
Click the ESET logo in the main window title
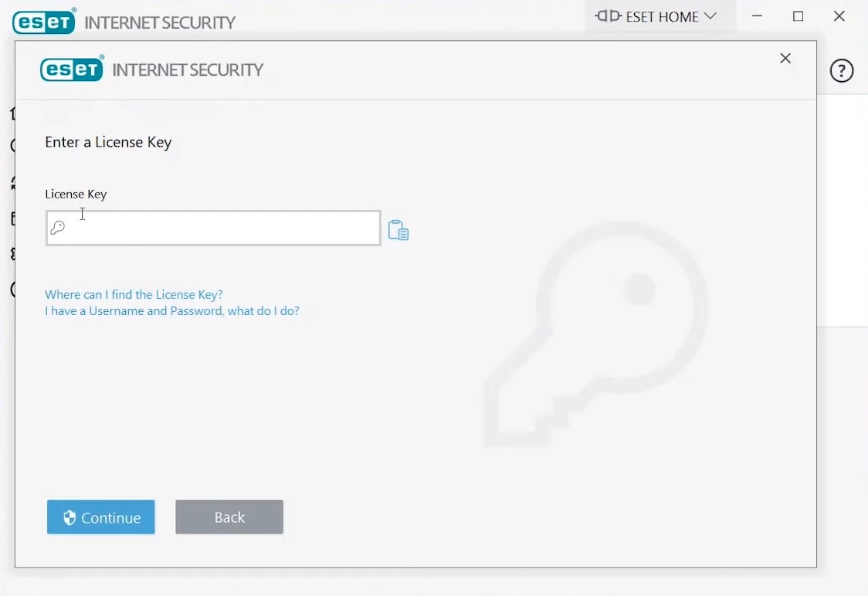pyautogui.click(x=44, y=22)
